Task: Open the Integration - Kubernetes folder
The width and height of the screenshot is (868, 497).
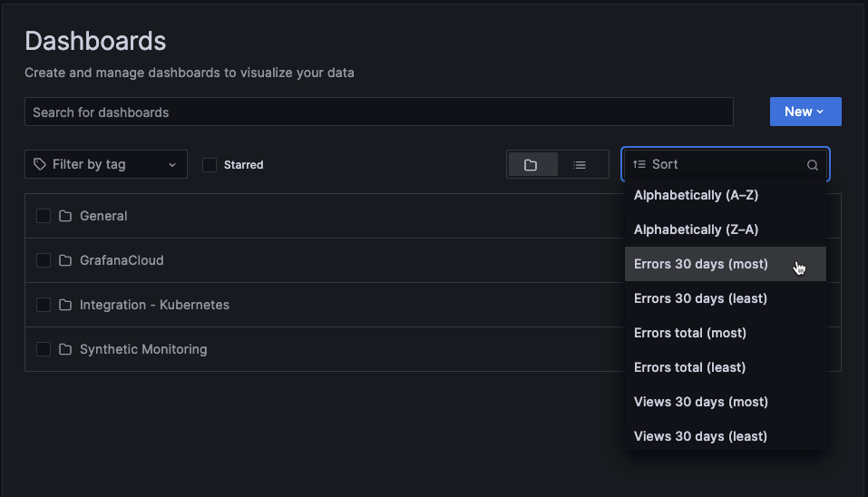Action: click(x=154, y=305)
